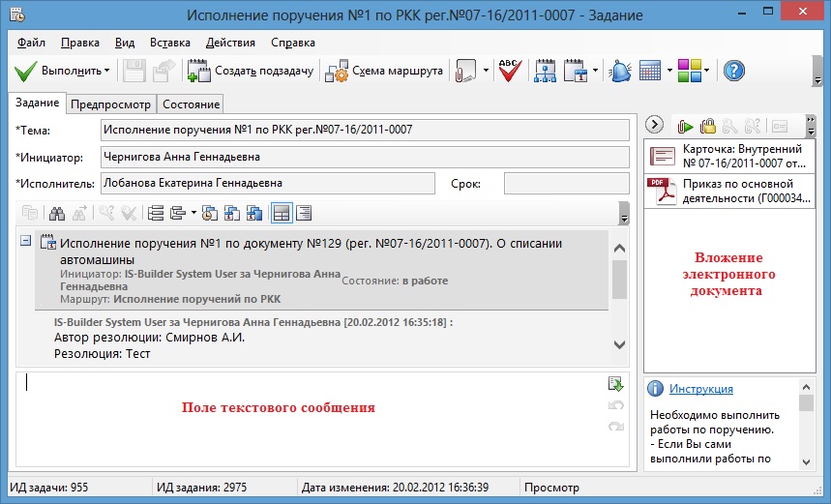The image size is (831, 504).
Task: Open the PDF attachment Приказ по основной деятельности
Action: (x=733, y=193)
